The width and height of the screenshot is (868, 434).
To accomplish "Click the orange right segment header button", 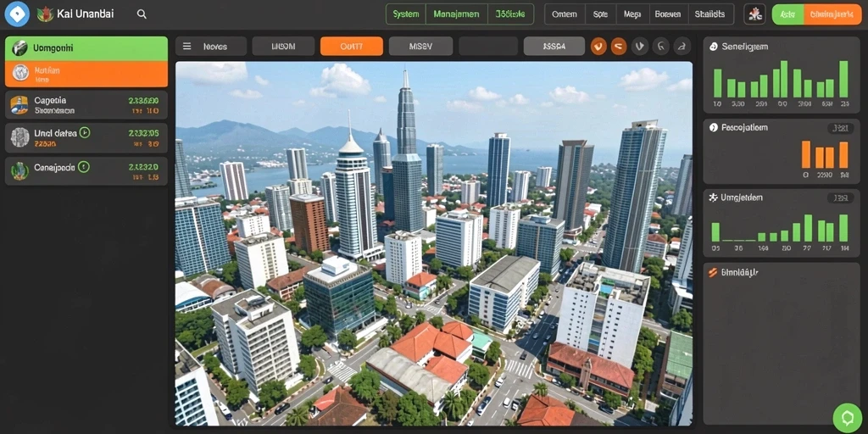I will point(832,14).
